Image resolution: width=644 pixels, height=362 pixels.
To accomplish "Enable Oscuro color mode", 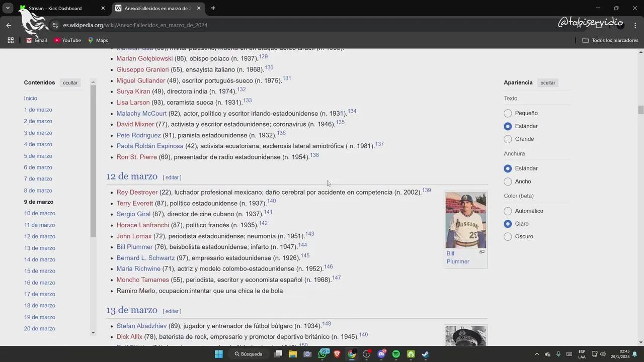I will click(508, 236).
